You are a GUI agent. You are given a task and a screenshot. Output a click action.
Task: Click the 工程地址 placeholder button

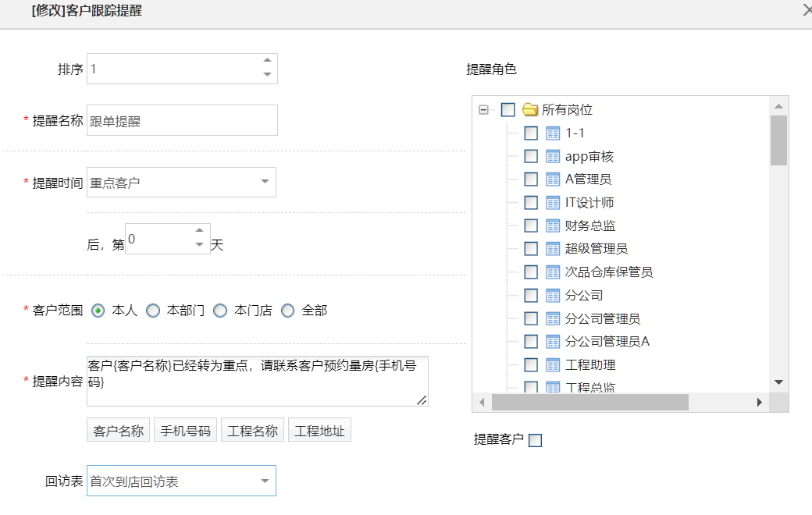[x=320, y=431]
